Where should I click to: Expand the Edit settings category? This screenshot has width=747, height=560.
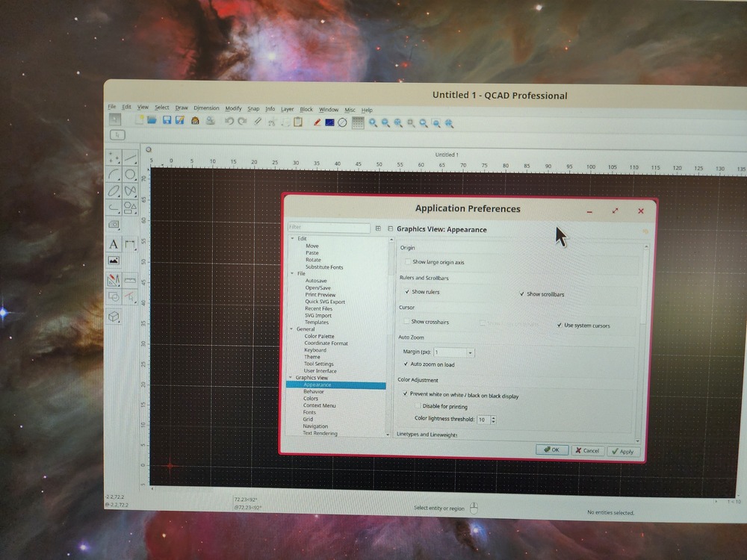pyautogui.click(x=291, y=238)
